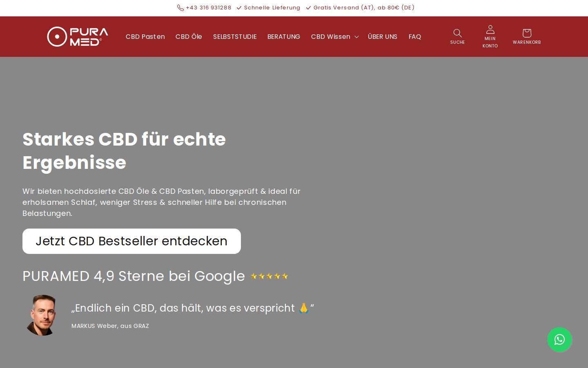Click the five-star Google rating icons
Screen dimensions: 588x368
(269, 276)
